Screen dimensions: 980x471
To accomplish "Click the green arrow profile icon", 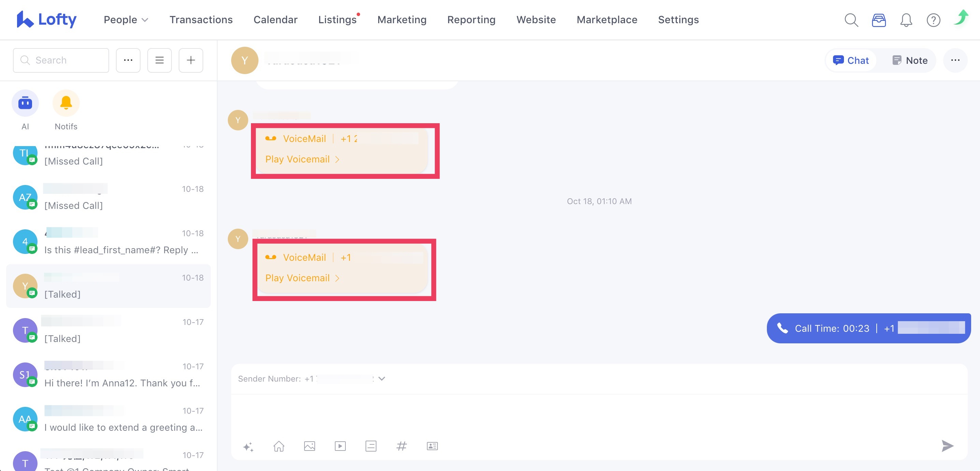I will pos(961,17).
